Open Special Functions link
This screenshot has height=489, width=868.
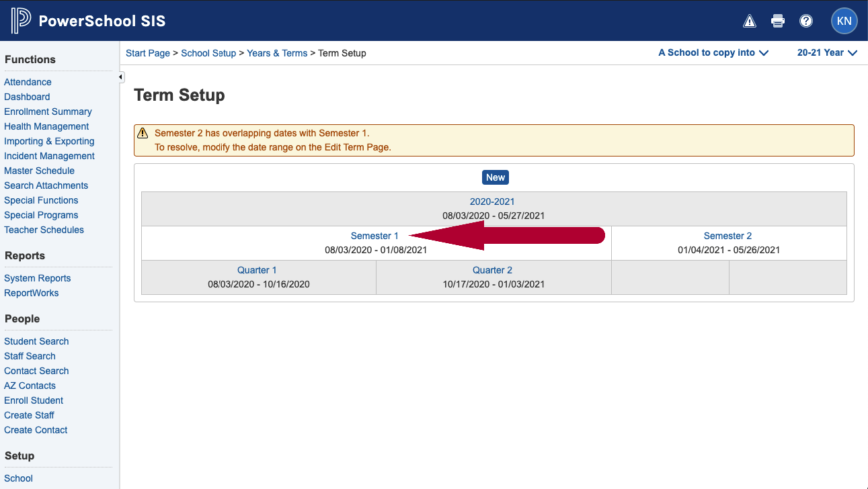[x=41, y=200]
